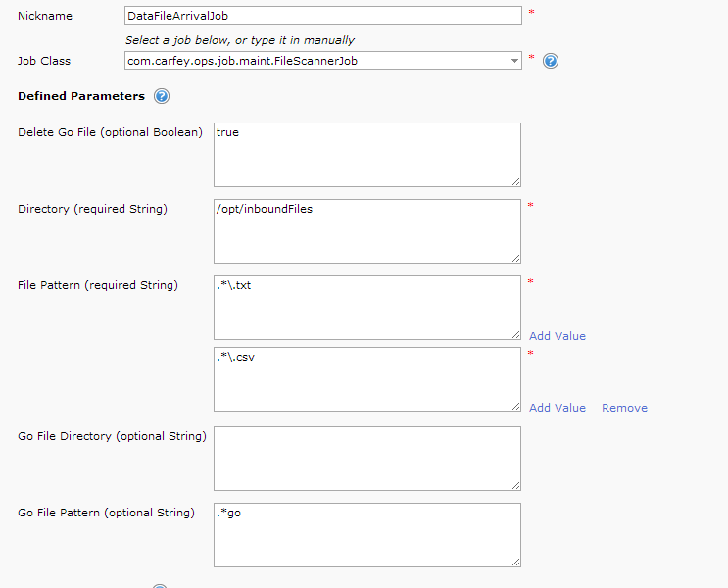728x588 pixels.
Task: Click the resize grip of Go File Pattern box
Action: pos(514,561)
